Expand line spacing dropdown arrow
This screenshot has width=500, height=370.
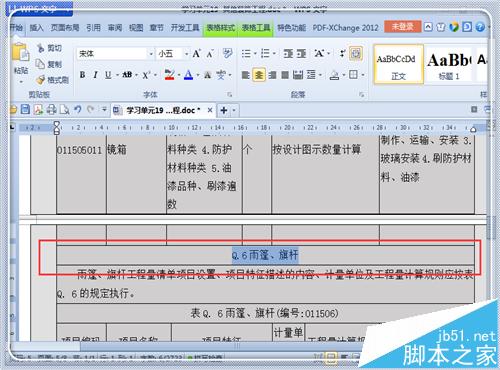click(320, 75)
